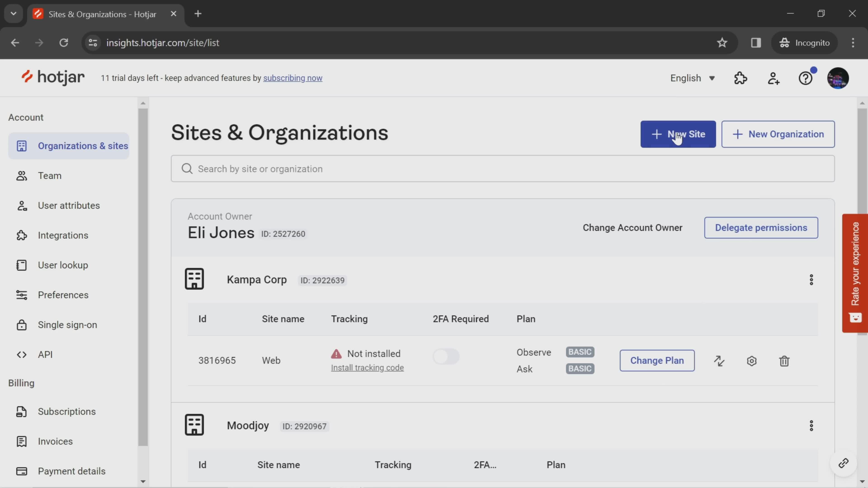Click the New Organization button
The width and height of the screenshot is (868, 488).
tap(778, 134)
